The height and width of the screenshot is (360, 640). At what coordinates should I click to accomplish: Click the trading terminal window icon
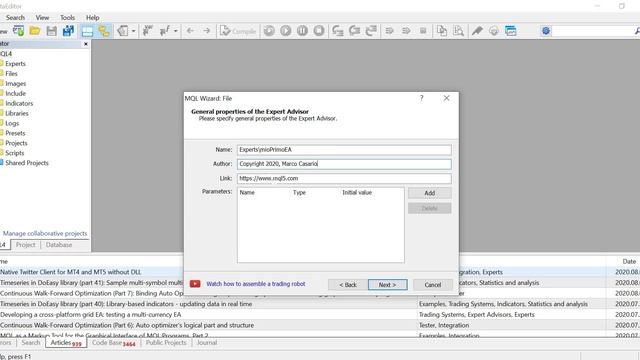coord(511,31)
